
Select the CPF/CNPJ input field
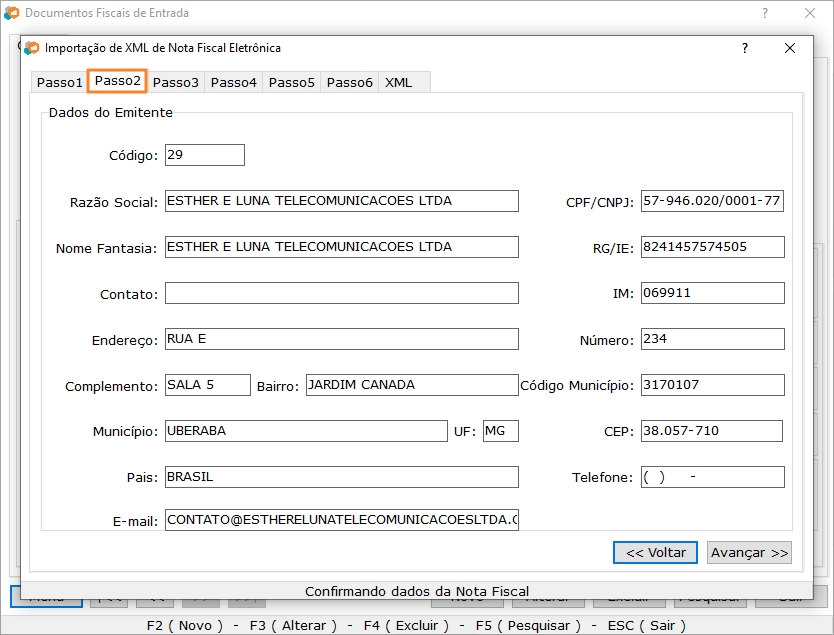pyautogui.click(x=712, y=201)
